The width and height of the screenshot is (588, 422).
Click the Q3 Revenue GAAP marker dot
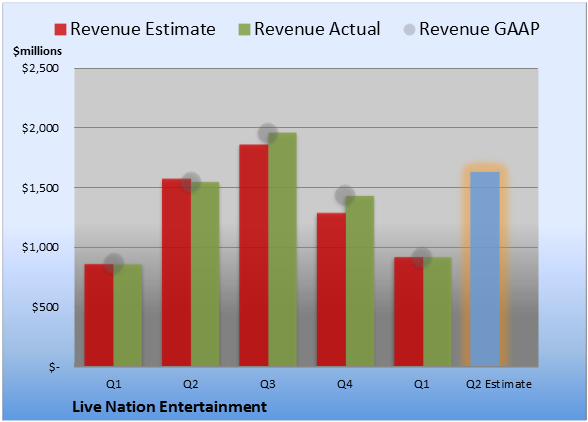(x=268, y=133)
